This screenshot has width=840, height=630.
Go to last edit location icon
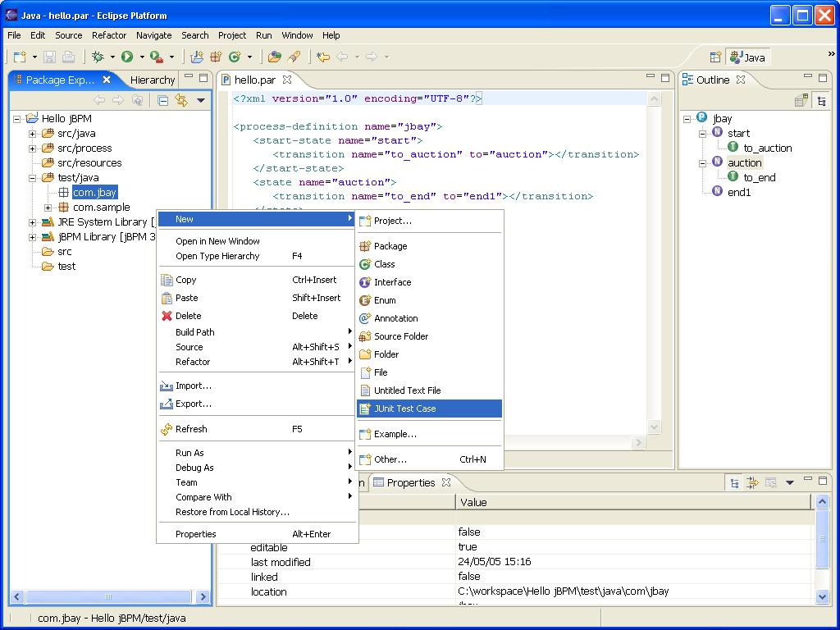coord(322,57)
